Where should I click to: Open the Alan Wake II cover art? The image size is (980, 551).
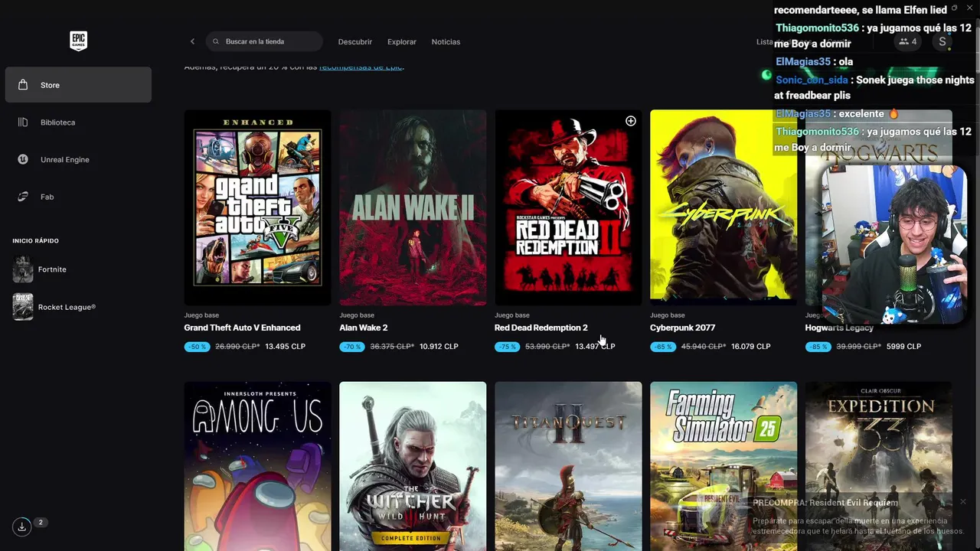point(413,207)
